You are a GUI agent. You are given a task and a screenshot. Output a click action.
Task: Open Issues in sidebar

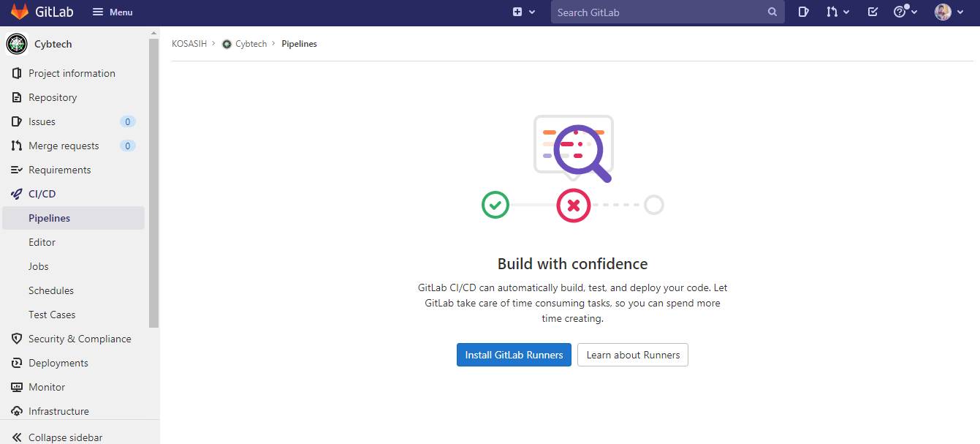click(42, 121)
